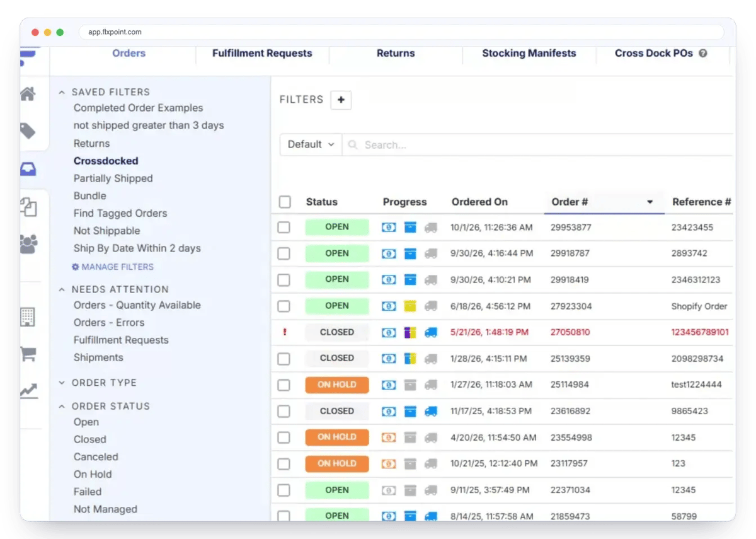
Task: Open the Home icon in sidebar
Action: click(x=28, y=94)
